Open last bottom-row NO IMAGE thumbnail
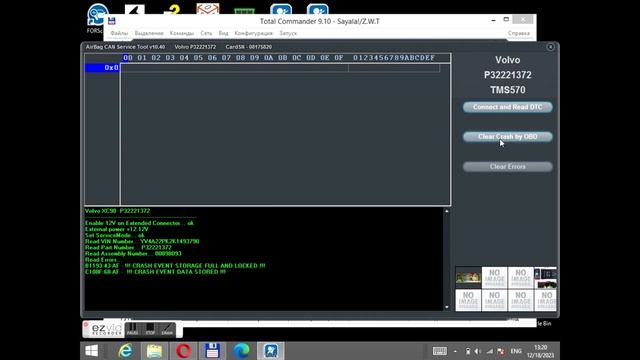This screenshot has height=360, width=640. 546,300
